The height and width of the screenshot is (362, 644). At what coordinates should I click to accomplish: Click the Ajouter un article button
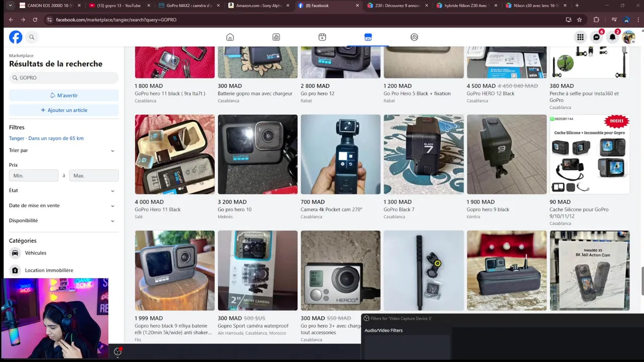[x=64, y=110]
